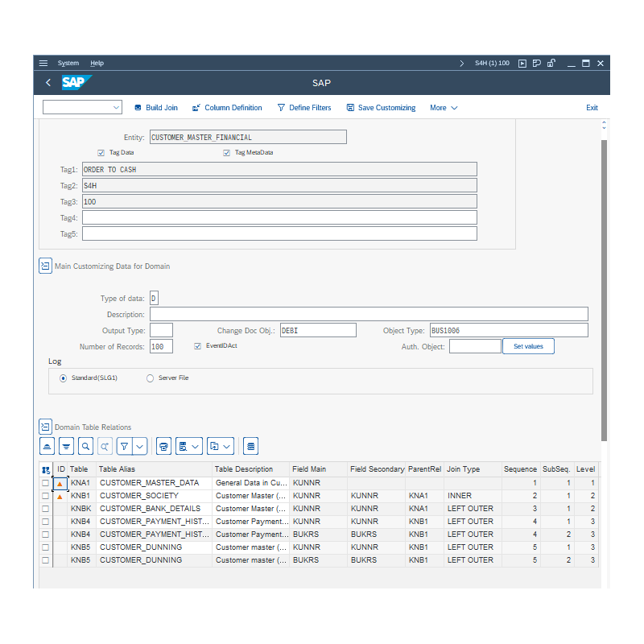This screenshot has width=644, height=644.
Task: Click scroll-up arrow at top of scrollbar
Action: click(x=604, y=123)
